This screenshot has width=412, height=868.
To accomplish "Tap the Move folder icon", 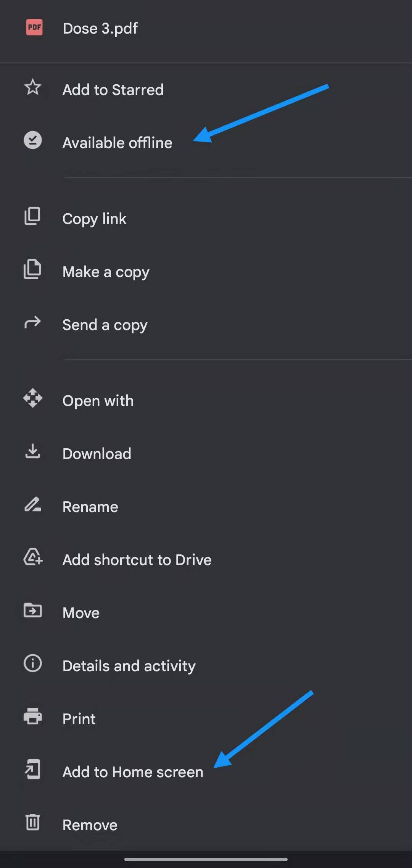I will pos(33,610).
